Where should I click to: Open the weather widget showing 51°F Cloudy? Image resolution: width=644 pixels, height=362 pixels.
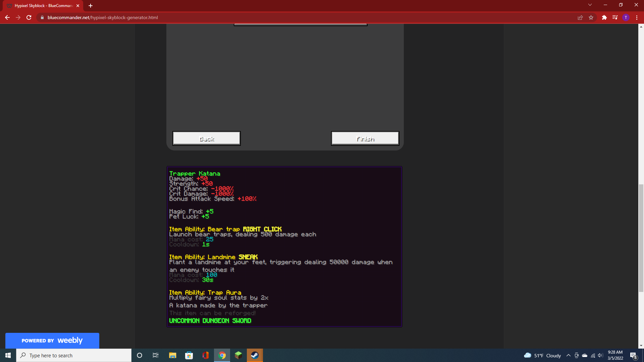pos(542,355)
